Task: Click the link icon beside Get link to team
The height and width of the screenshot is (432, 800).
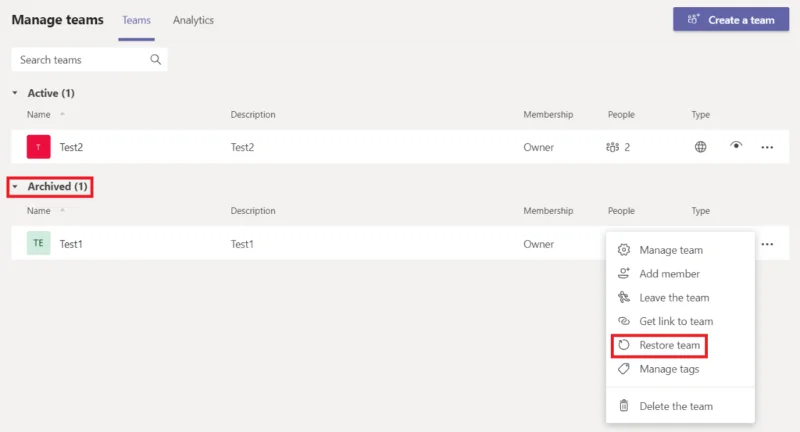Action: coord(623,321)
